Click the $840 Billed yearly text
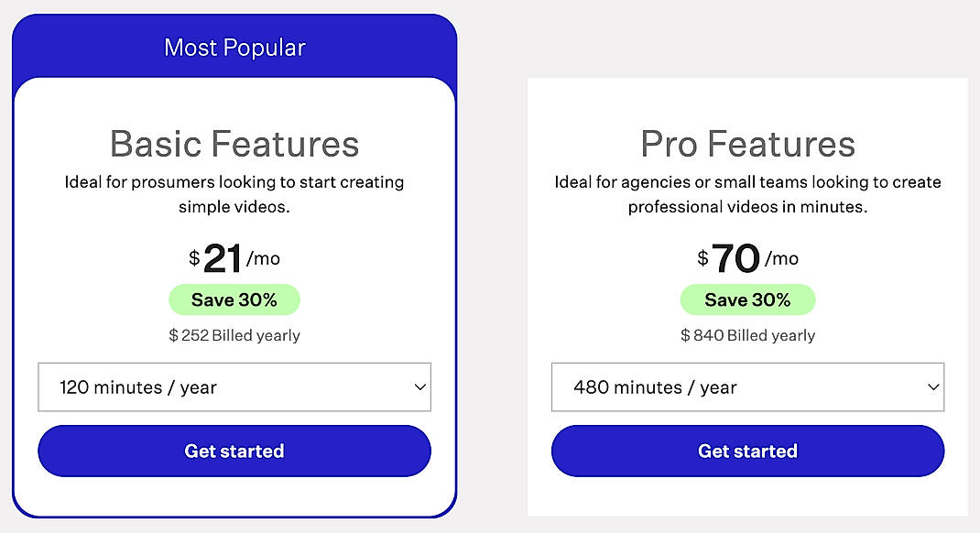The image size is (980, 533). pos(747,335)
